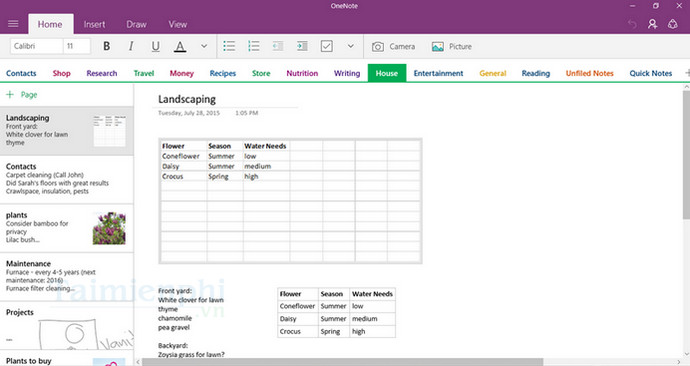Click the font size 11 box
Screen dimensions: 690x366
77,46
